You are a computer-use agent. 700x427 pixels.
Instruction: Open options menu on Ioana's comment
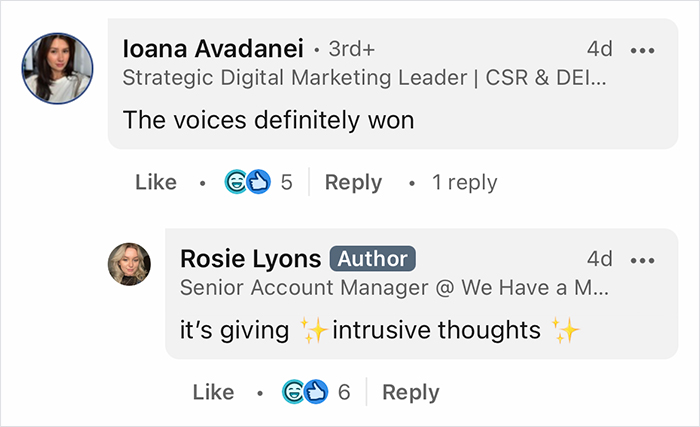[x=641, y=49]
